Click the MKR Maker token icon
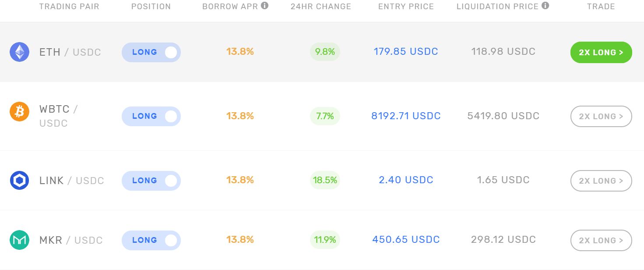644x270 pixels. (19, 240)
